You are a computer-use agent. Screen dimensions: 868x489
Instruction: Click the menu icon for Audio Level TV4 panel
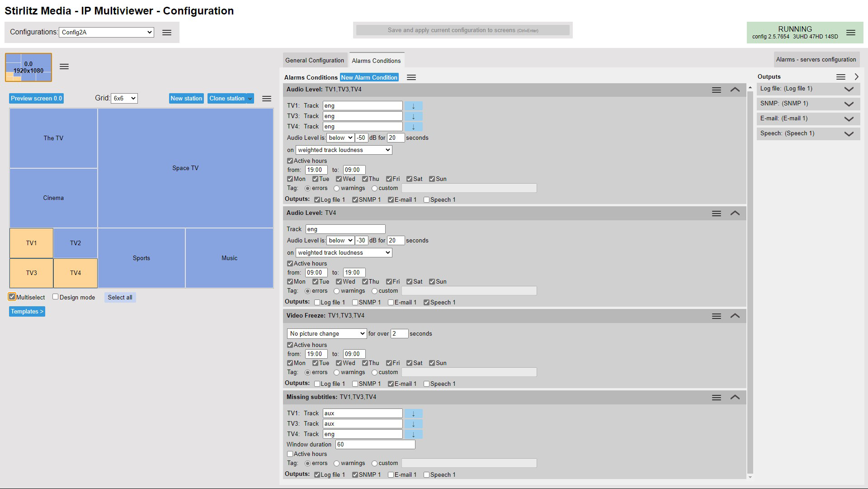click(x=716, y=213)
